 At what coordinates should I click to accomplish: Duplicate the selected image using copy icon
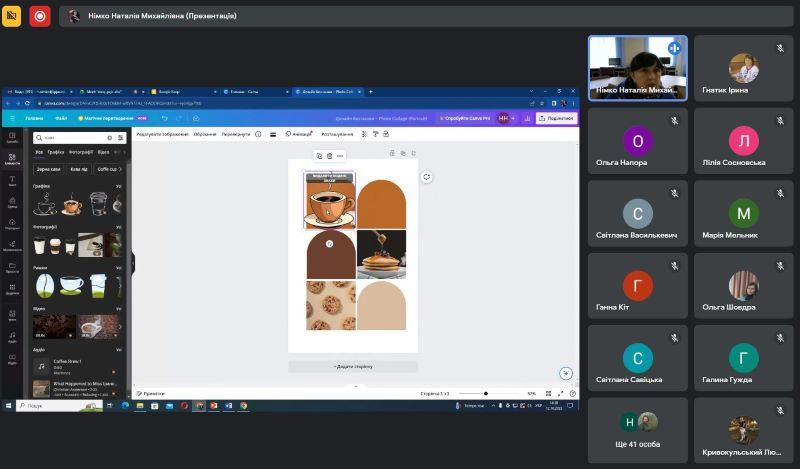319,156
